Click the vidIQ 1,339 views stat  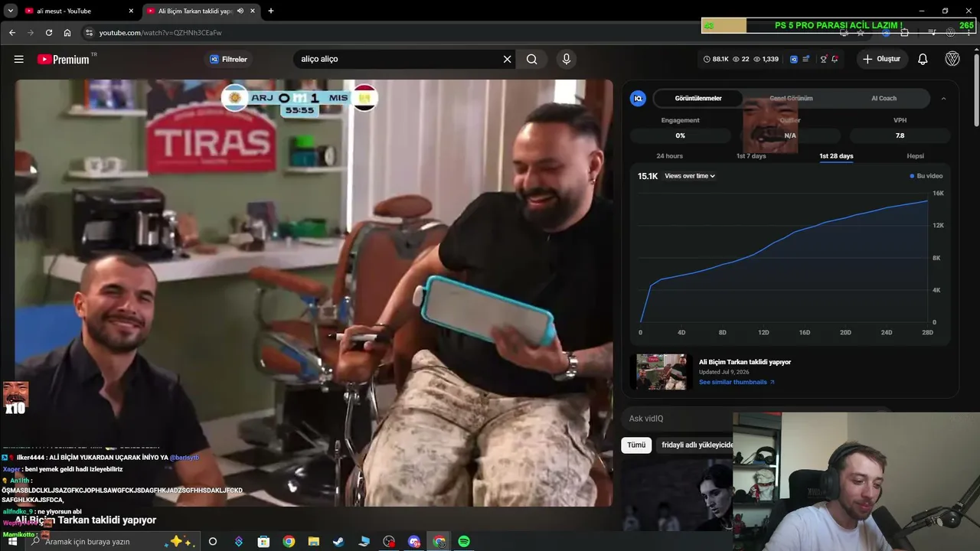766,59
